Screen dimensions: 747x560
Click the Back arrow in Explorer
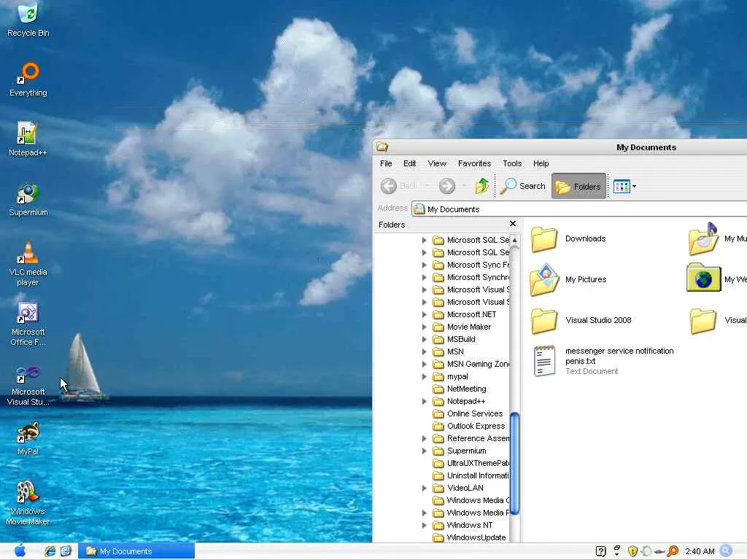389,186
